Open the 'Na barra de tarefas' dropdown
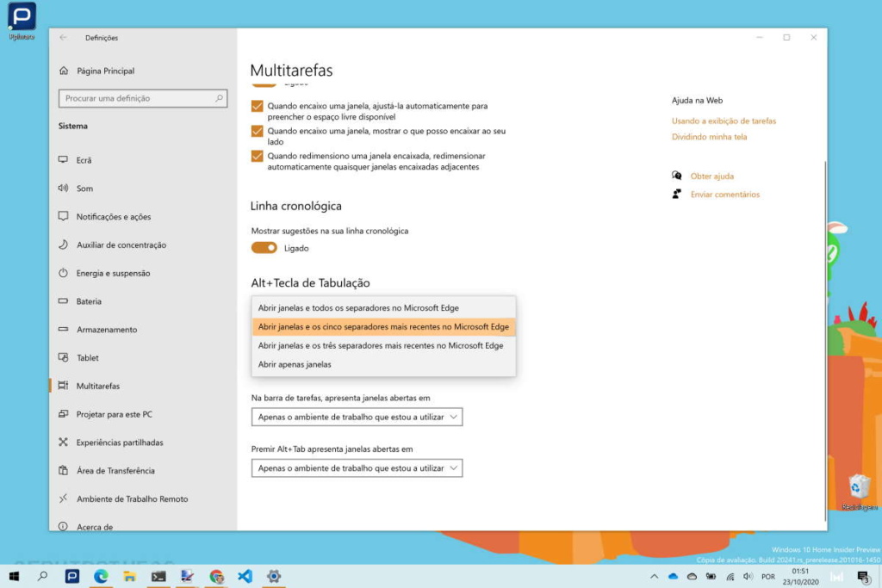Screen dimensions: 882x588 (x=357, y=417)
